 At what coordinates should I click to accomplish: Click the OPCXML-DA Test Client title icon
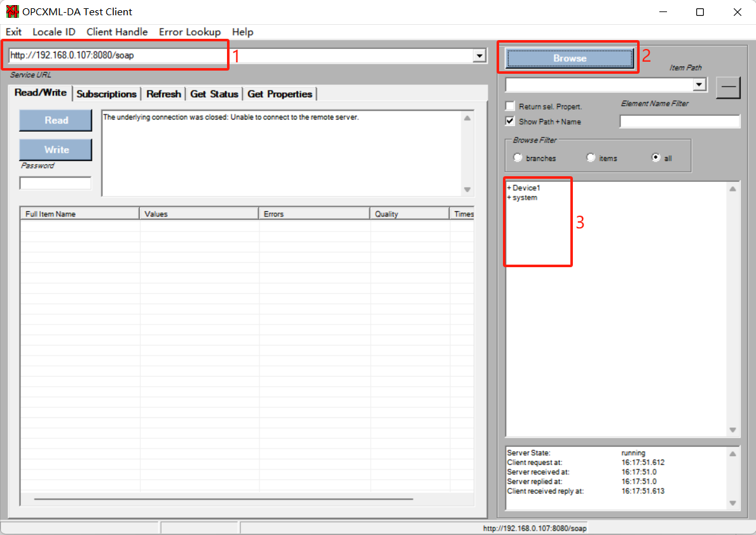point(12,11)
